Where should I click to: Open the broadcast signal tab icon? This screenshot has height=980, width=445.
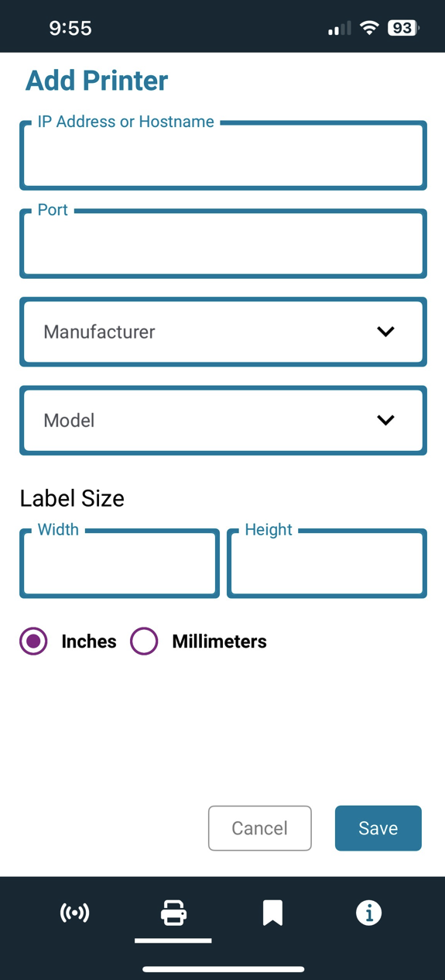click(75, 913)
